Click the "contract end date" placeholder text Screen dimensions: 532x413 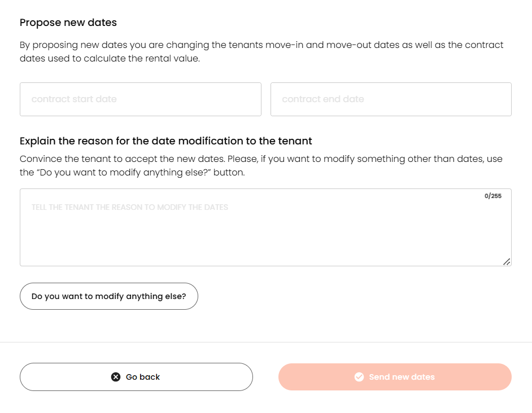[323, 99]
